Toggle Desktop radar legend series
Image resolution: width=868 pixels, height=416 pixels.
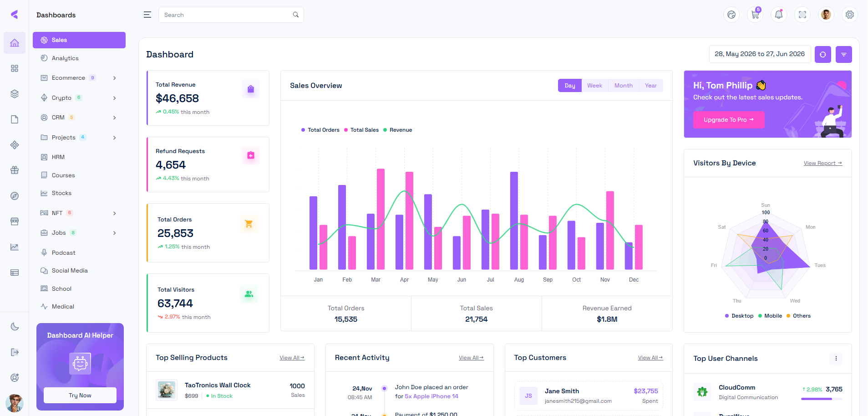click(x=739, y=316)
